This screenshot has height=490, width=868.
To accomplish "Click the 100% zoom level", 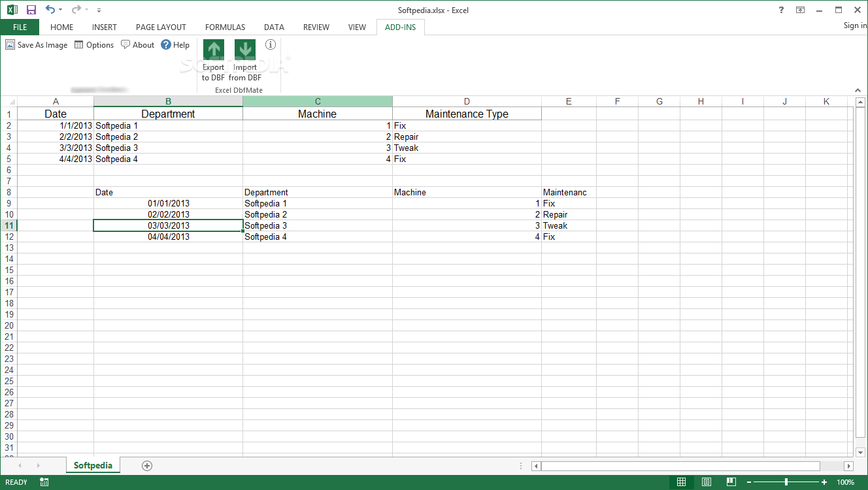I will 845,482.
